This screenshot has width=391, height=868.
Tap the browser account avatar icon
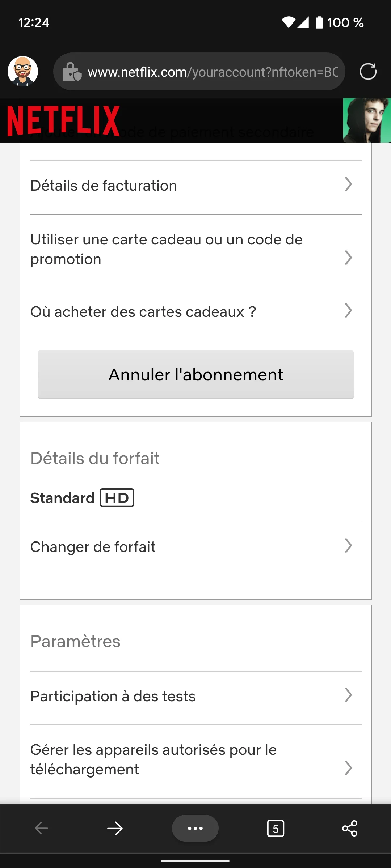(23, 71)
